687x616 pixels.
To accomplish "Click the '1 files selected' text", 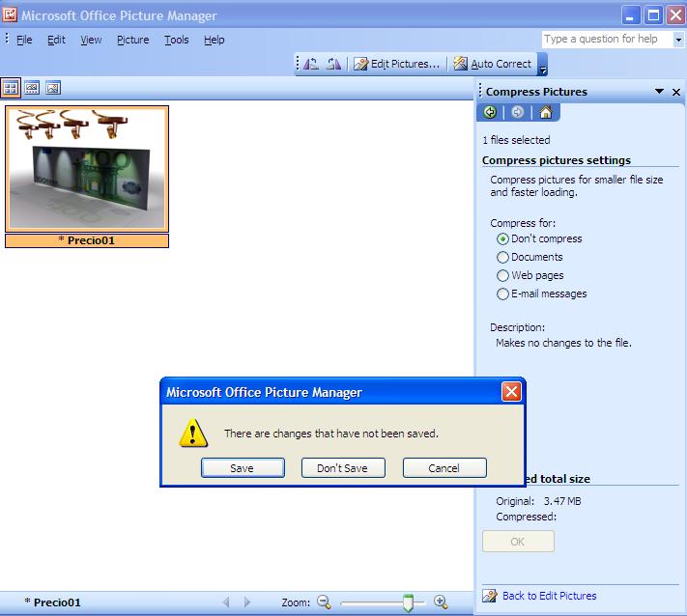I will pos(516,140).
